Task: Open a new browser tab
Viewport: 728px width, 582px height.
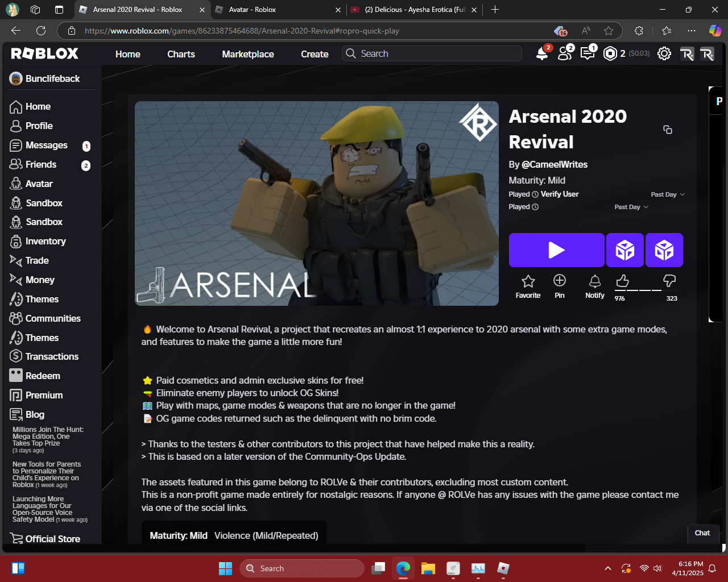Action: (495, 10)
